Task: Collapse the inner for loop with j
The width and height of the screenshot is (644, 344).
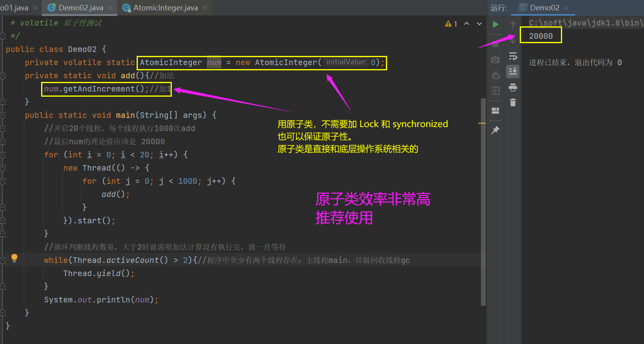Action: [3, 181]
